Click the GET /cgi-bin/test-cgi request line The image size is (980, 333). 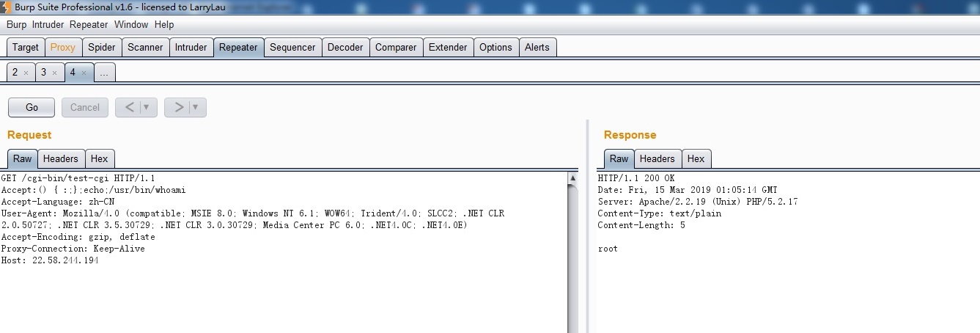click(78, 178)
